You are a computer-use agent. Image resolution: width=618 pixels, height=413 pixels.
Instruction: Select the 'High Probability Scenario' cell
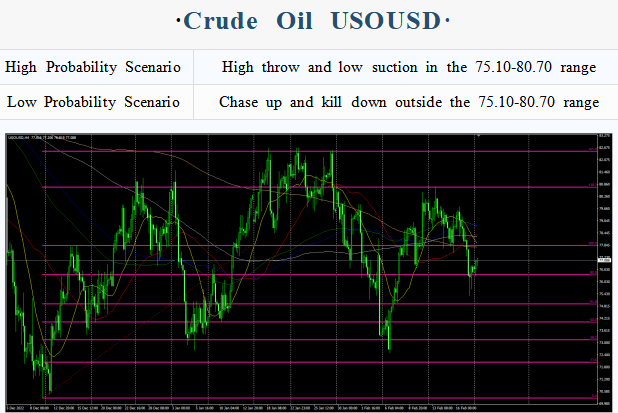[97, 67]
